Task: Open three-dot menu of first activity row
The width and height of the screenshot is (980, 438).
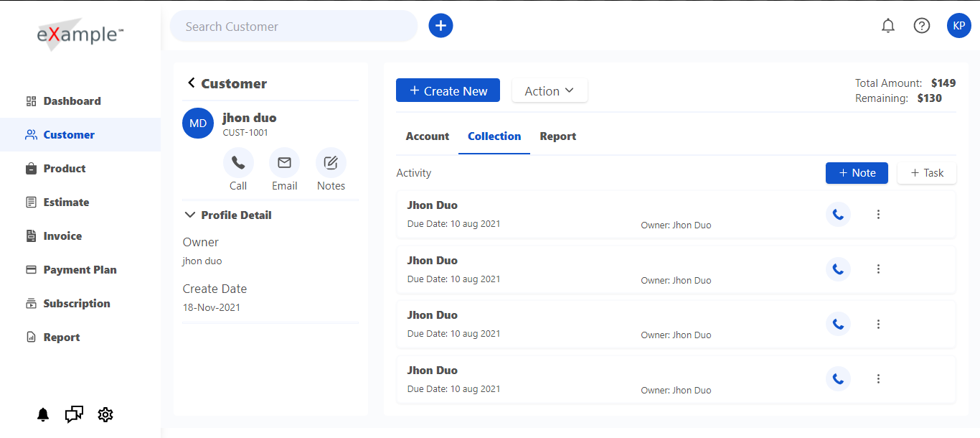Action: point(878,214)
